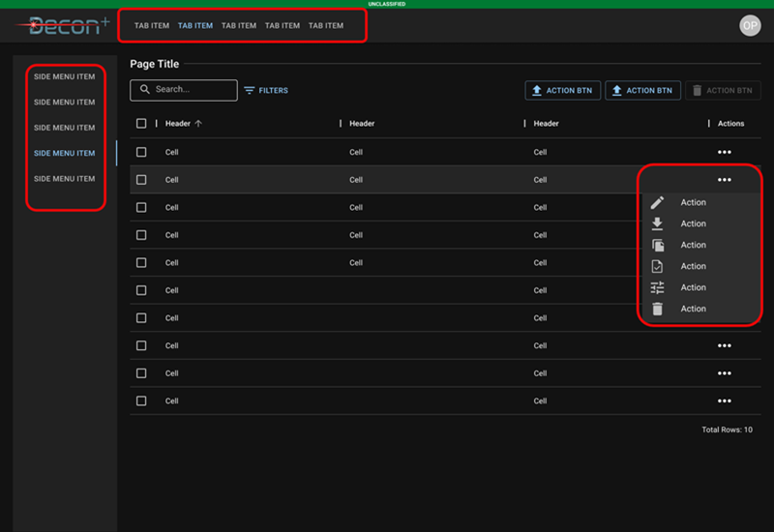
Task: Click the UNCLASSIFIED banner text
Action: tap(387, 4)
